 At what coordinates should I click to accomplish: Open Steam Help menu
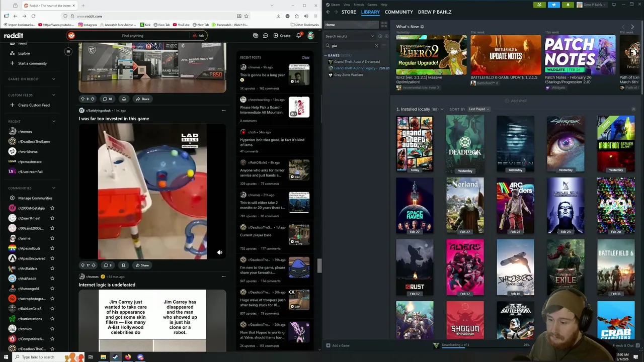tap(384, 5)
